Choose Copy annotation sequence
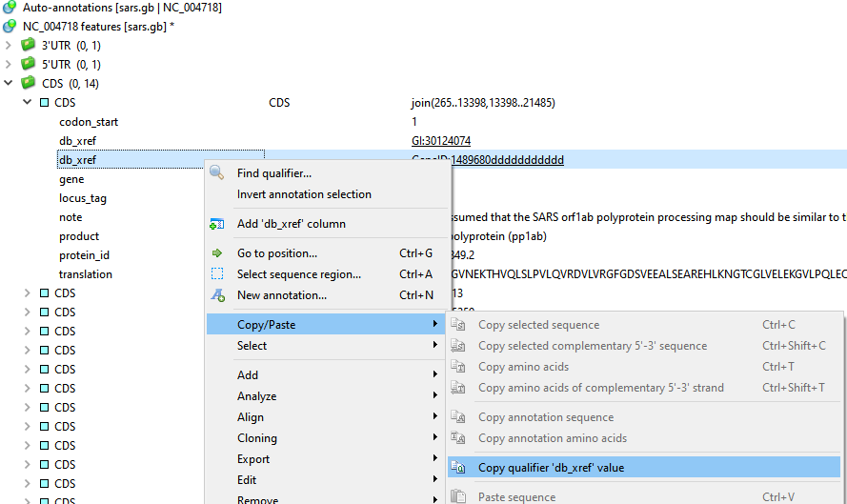The height and width of the screenshot is (504, 847). point(644,417)
